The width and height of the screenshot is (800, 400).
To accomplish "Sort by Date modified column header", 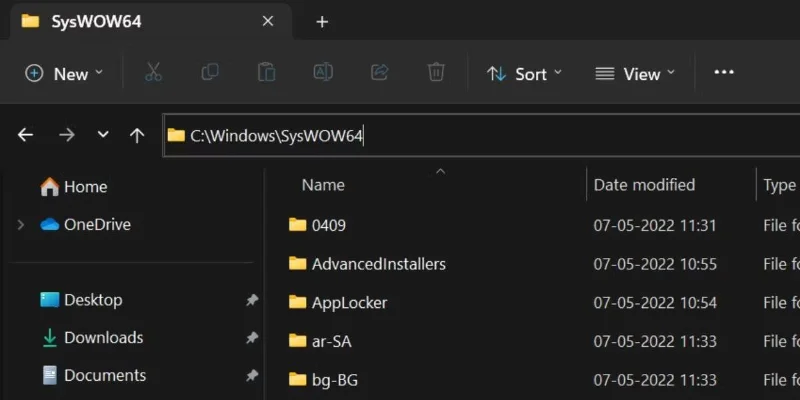I will [644, 185].
